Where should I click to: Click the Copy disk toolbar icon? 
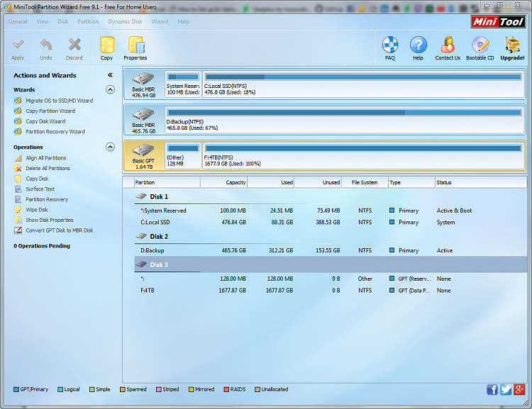(x=107, y=45)
